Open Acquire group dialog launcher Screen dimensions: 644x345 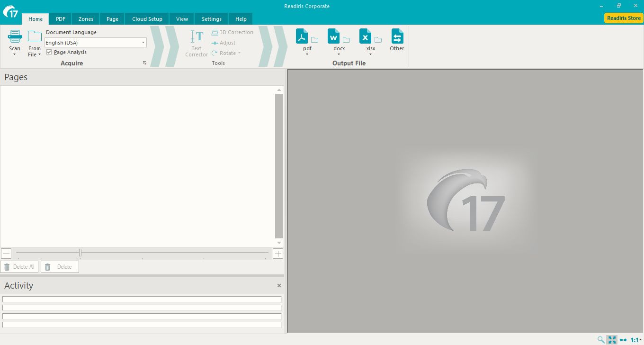pyautogui.click(x=144, y=63)
